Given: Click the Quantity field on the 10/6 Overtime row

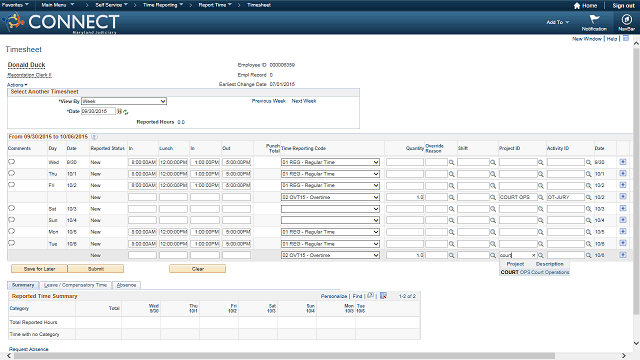Looking at the screenshot, I should 405,255.
